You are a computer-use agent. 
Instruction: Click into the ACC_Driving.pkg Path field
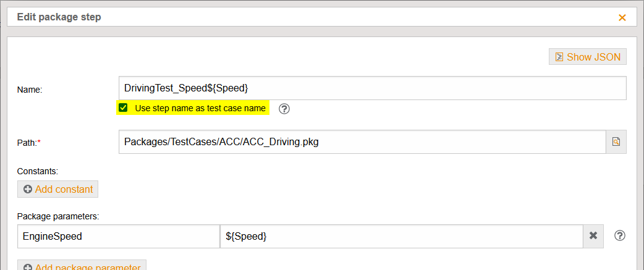[x=362, y=142]
